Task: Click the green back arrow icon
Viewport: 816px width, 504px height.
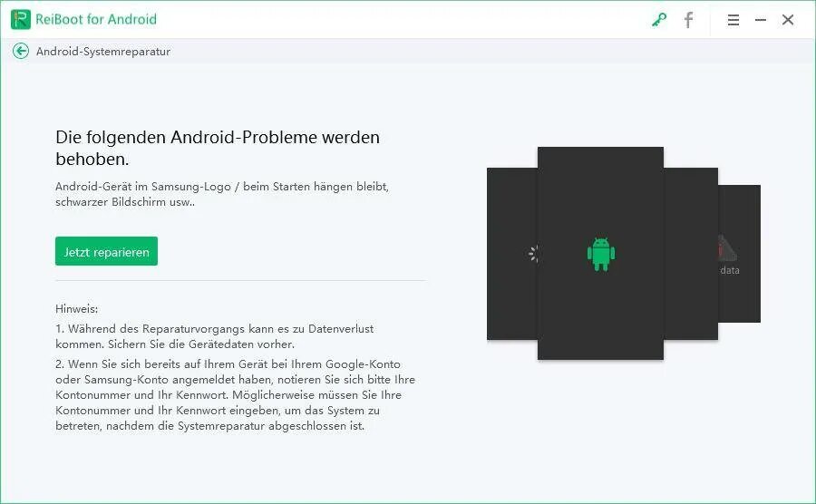Action: (21, 51)
